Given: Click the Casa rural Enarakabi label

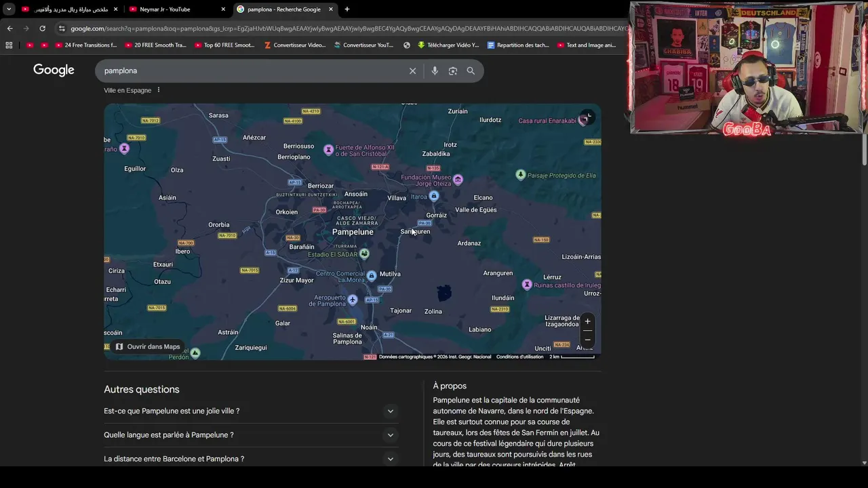Looking at the screenshot, I should (x=547, y=121).
